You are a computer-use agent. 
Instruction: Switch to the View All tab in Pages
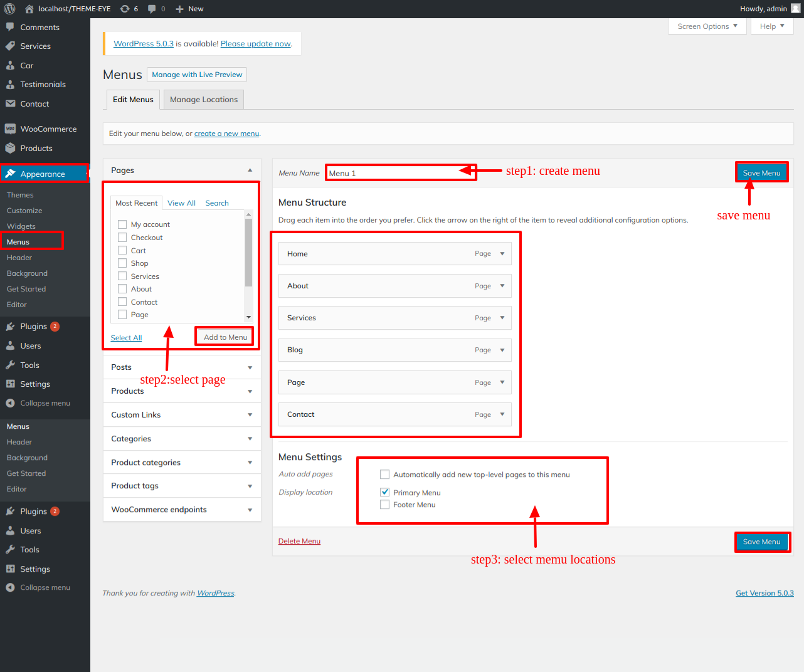click(x=181, y=202)
